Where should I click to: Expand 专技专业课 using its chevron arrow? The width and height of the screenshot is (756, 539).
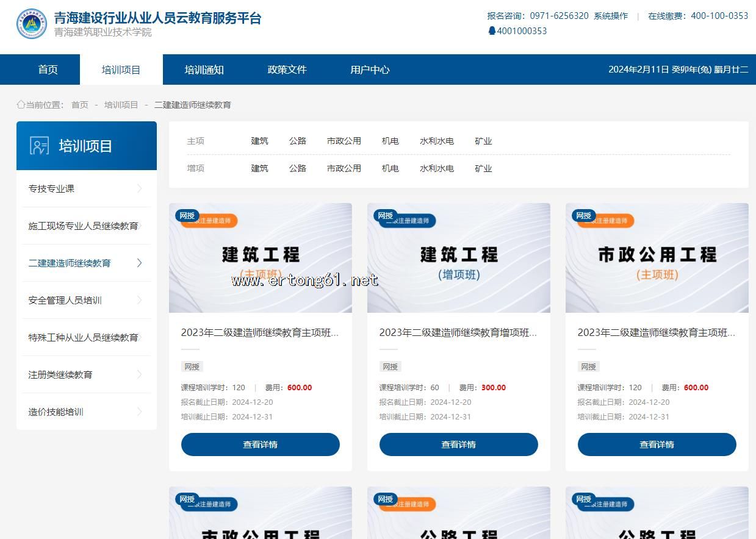tap(139, 188)
